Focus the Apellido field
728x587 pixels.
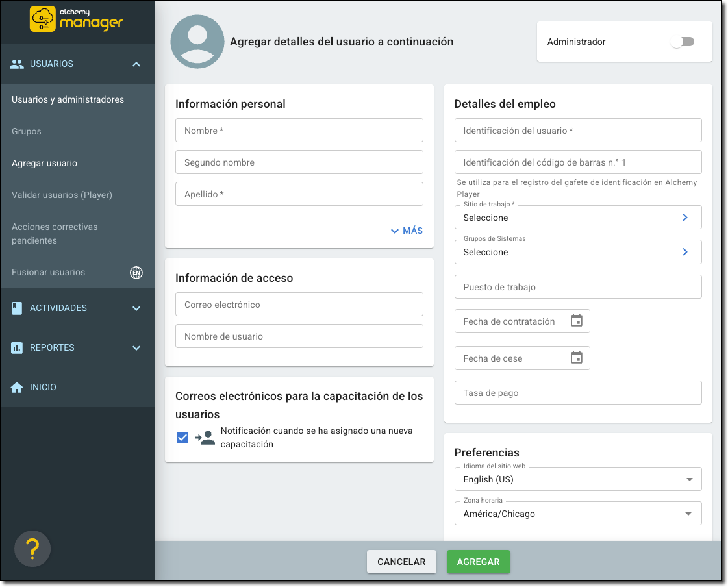click(x=299, y=194)
